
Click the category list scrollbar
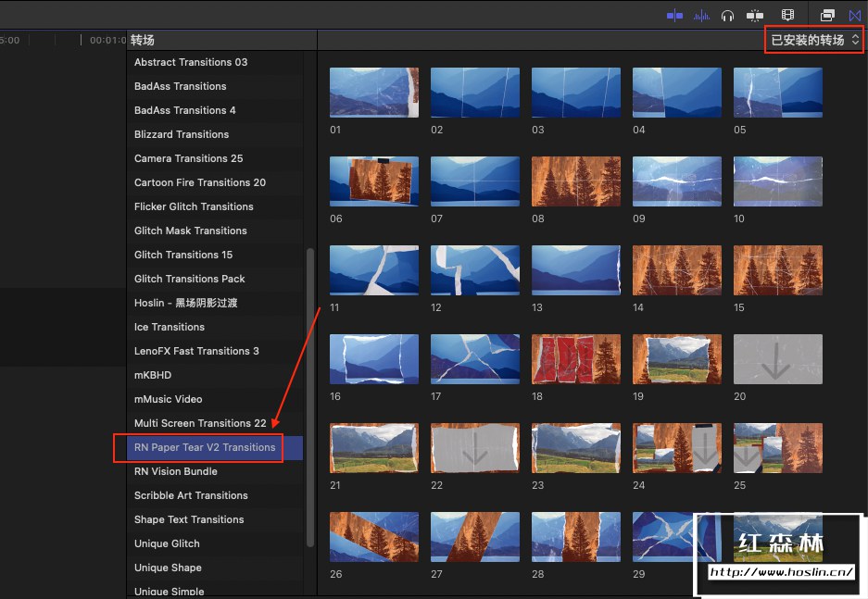pos(309,396)
